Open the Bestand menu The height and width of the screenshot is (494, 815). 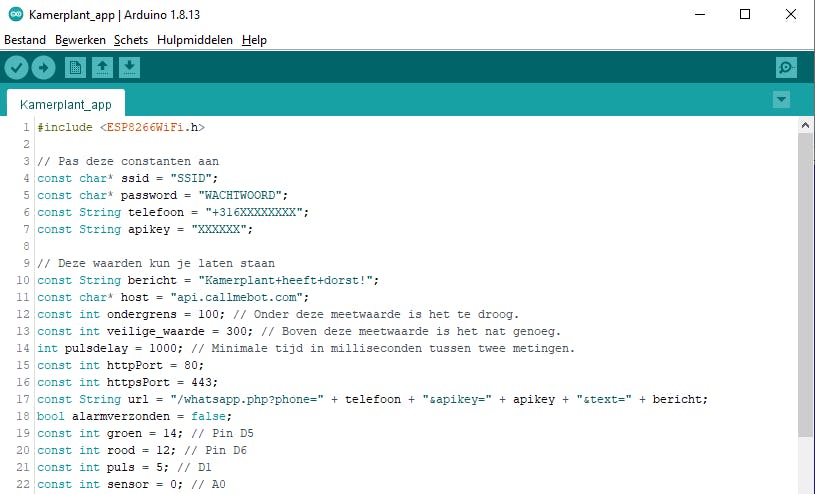(25, 40)
